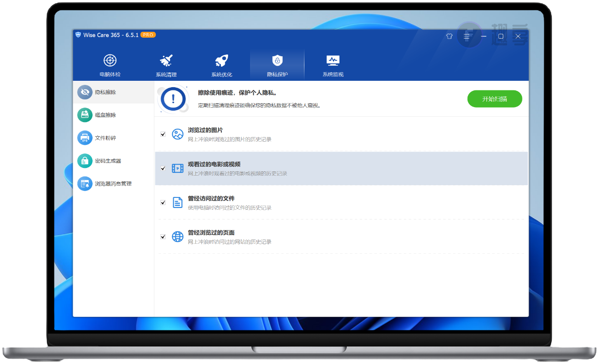Switch to the 系统优化 tab label
This screenshot has width=598, height=364.
pos(221,74)
